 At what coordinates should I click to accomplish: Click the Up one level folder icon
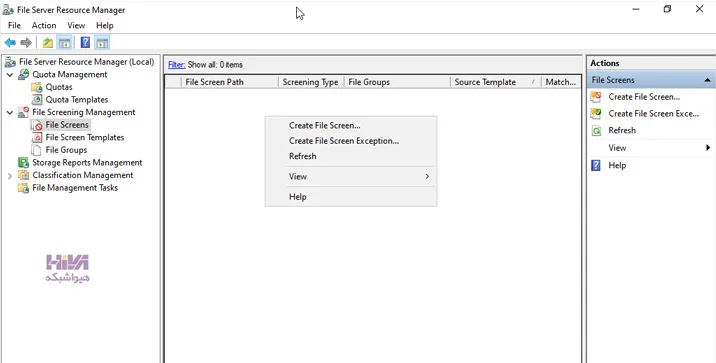(x=48, y=43)
